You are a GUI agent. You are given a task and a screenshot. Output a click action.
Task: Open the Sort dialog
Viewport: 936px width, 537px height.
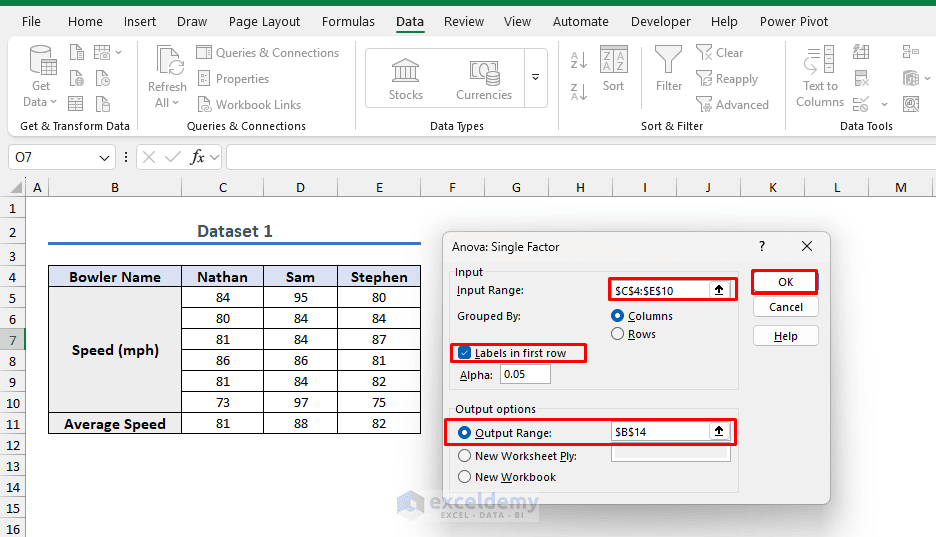tap(613, 69)
